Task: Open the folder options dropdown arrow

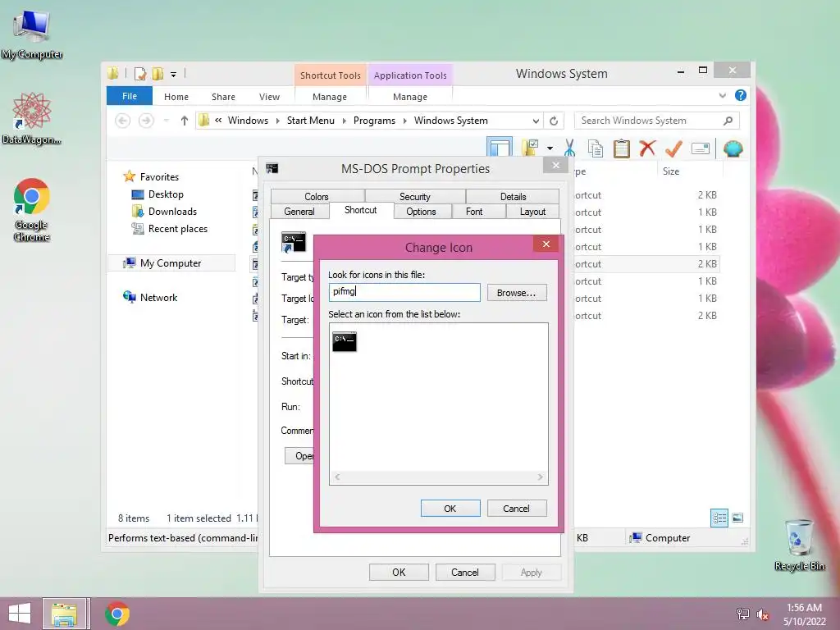Action: tap(550, 148)
